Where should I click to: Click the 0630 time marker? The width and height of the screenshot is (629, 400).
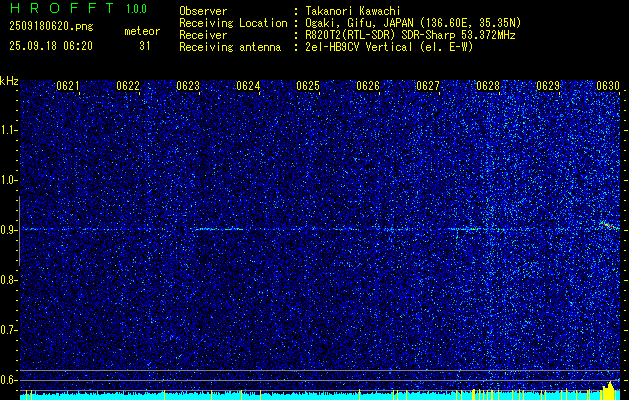(608, 86)
